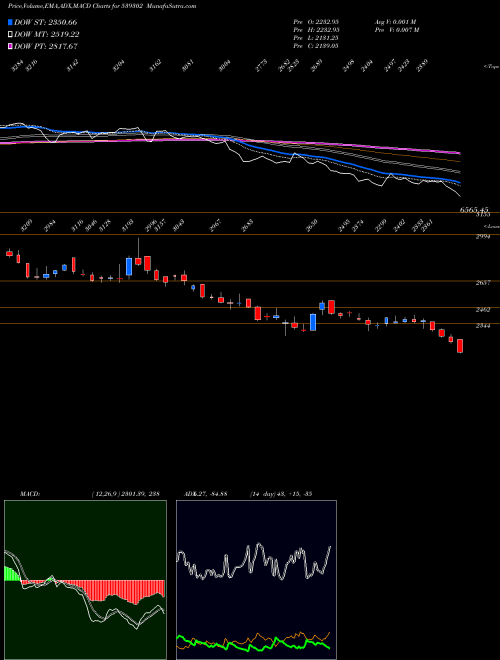Viewport: 500px width, 660px height.
Task: Click the chart title mentioning MunafaSutra.com
Action: click(102, 6)
